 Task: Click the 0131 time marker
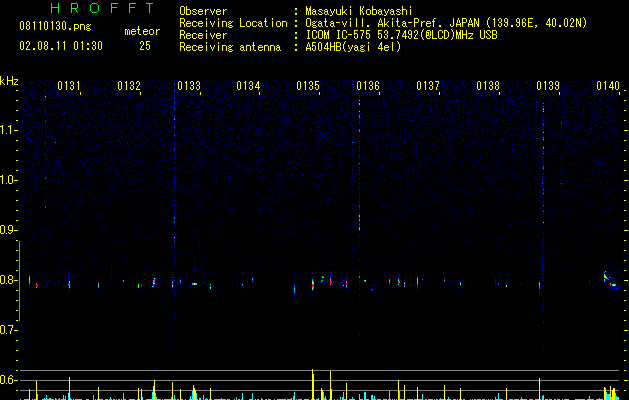[x=69, y=85]
